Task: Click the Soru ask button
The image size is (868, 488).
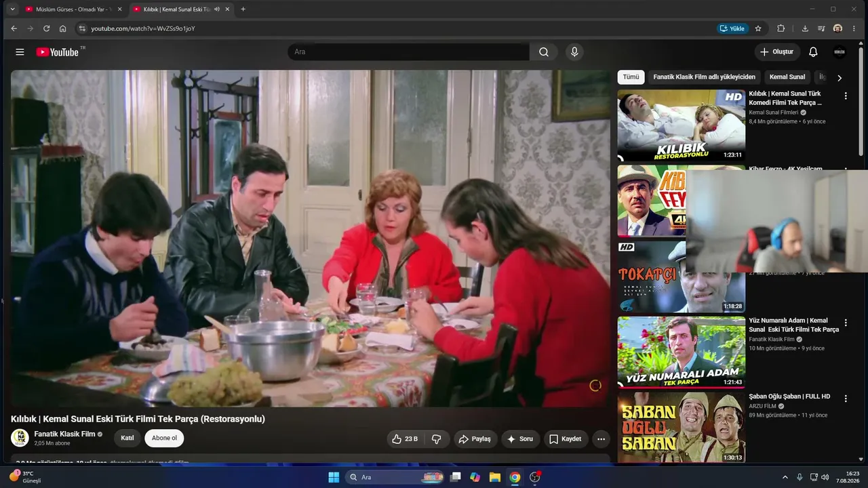Action: (520, 439)
